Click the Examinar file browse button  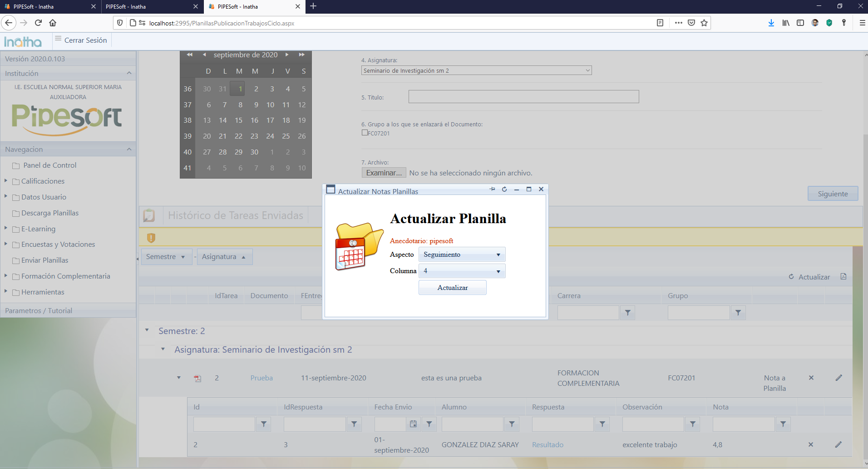(384, 173)
